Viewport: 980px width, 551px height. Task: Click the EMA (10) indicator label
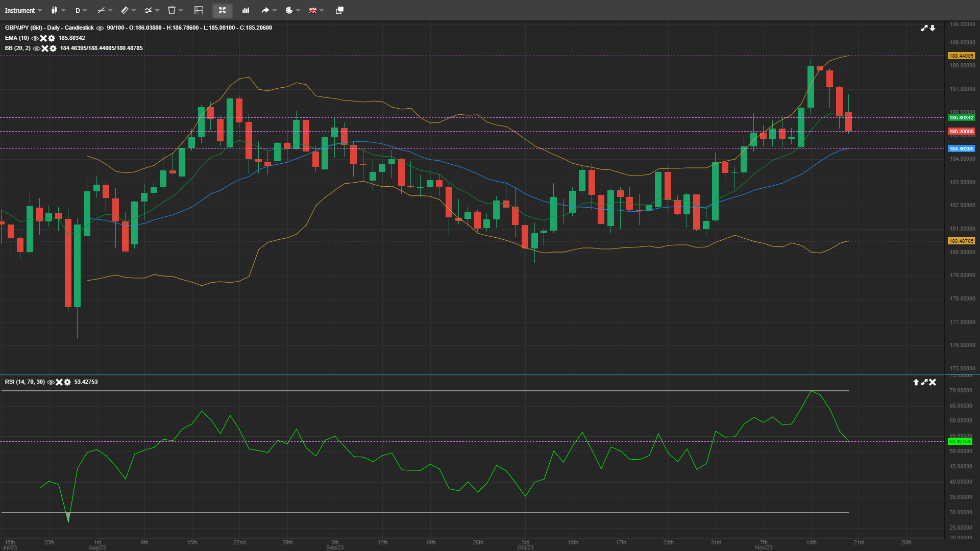[x=17, y=38]
